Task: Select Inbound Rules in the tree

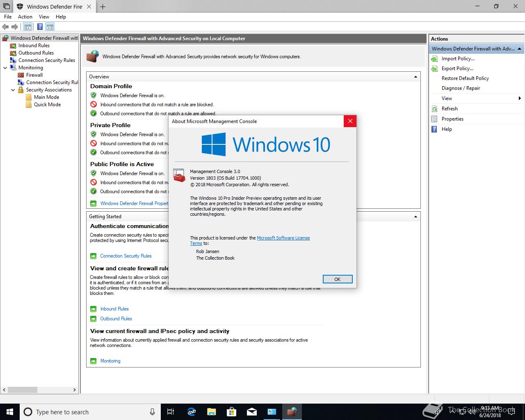Action: (34, 46)
